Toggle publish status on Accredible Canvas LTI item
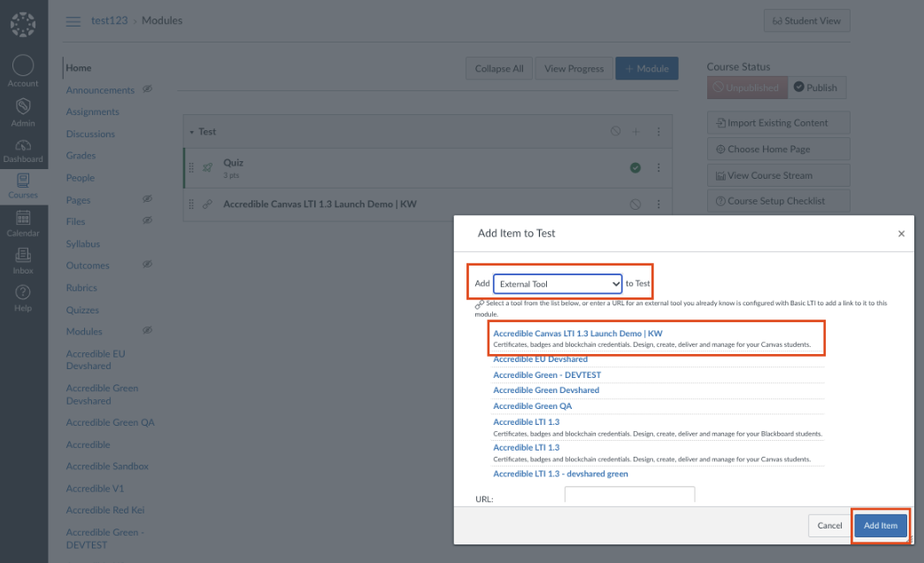Viewport: 924px width, 563px height. point(635,204)
